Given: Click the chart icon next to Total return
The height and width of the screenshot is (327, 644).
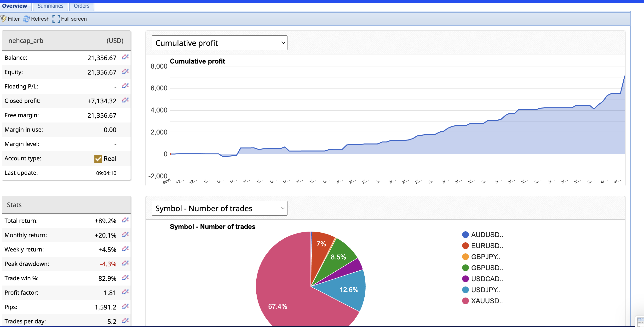Looking at the screenshot, I should (x=125, y=220).
